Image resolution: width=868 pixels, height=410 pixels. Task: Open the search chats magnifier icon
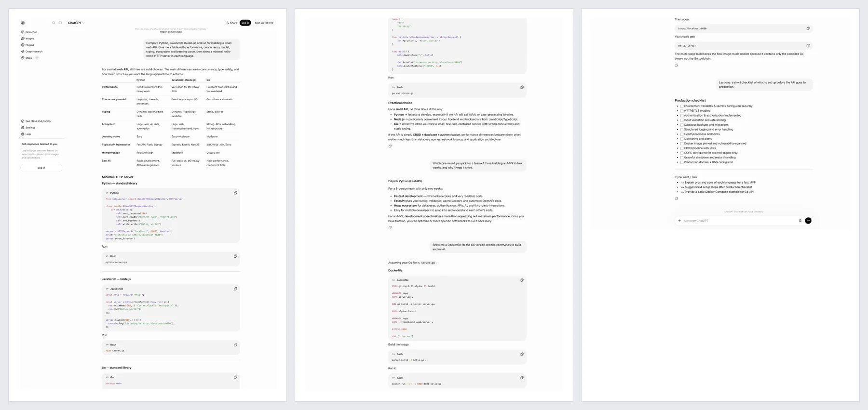pyautogui.click(x=54, y=23)
